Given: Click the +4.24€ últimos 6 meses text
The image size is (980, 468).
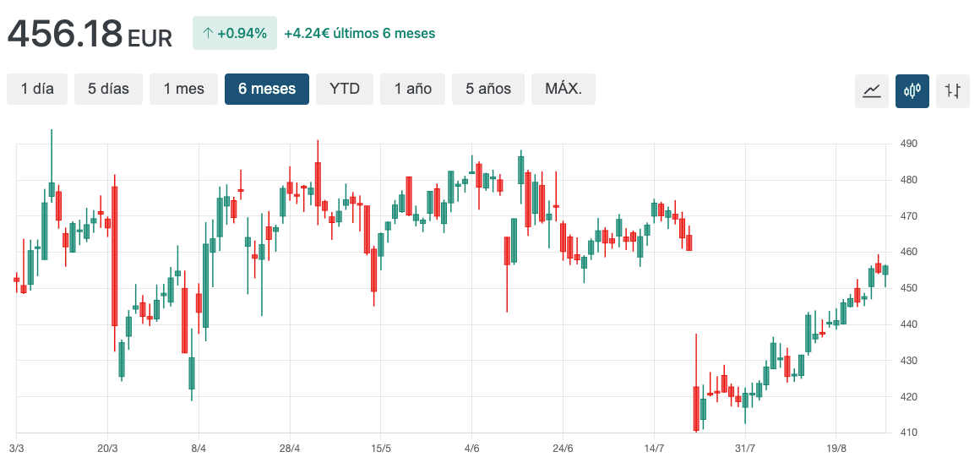Looking at the screenshot, I should 360,34.
